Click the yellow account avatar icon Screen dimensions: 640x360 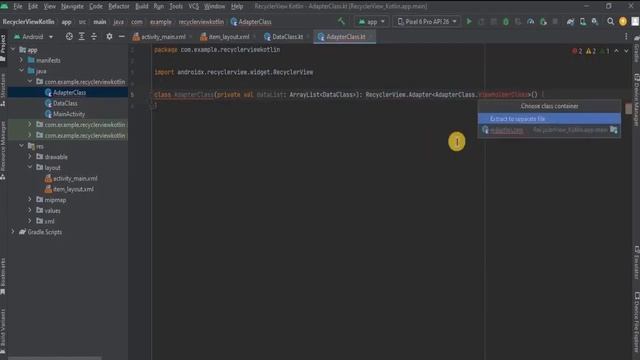click(x=623, y=22)
